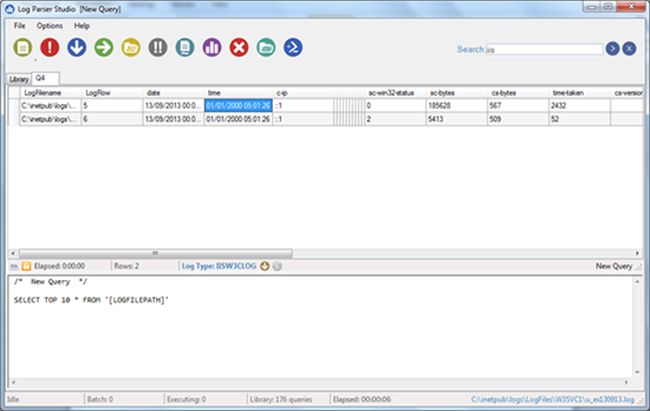Open the purple bar chart icon
The width and height of the screenshot is (650, 411).
[x=212, y=48]
